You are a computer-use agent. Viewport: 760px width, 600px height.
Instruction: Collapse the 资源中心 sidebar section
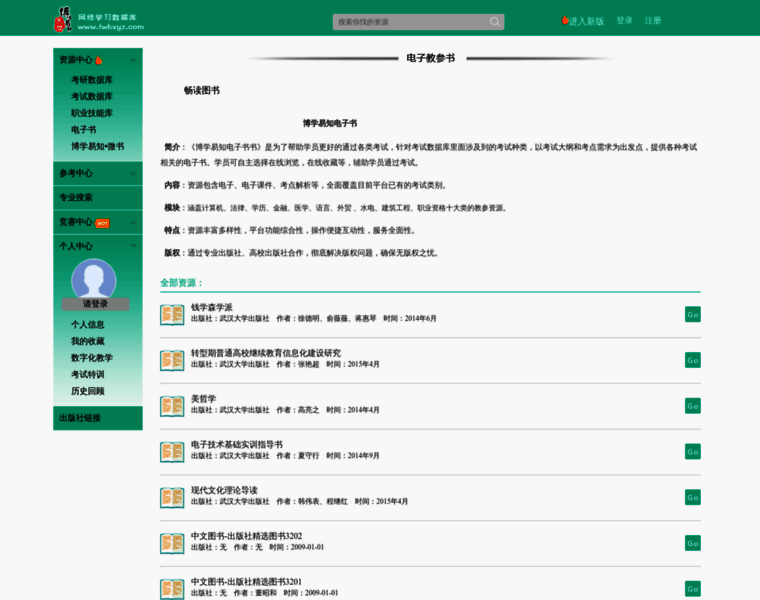pyautogui.click(x=133, y=60)
